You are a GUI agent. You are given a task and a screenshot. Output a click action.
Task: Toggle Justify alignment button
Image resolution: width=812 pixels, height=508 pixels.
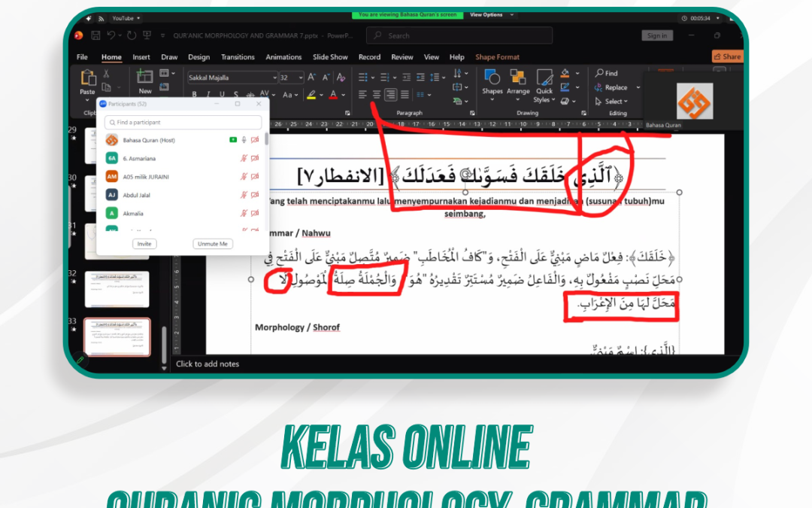[x=404, y=94]
